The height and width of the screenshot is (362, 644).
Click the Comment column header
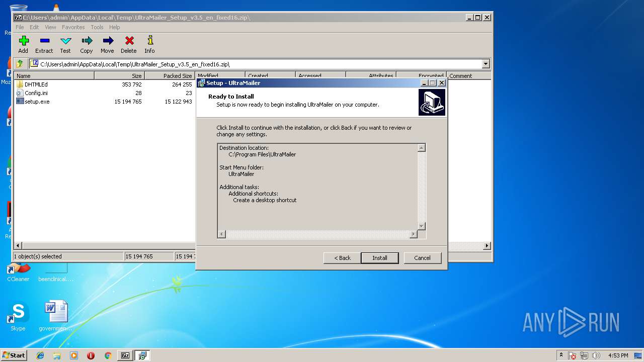pos(469,76)
